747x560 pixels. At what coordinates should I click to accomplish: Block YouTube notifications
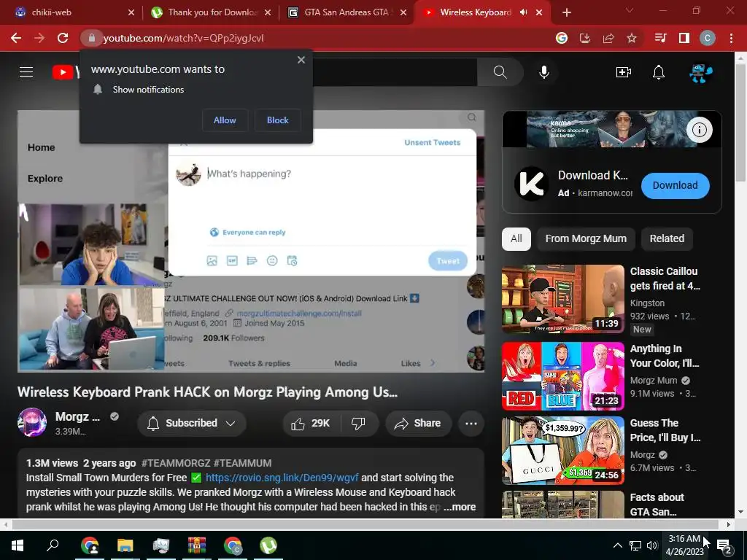click(x=278, y=120)
